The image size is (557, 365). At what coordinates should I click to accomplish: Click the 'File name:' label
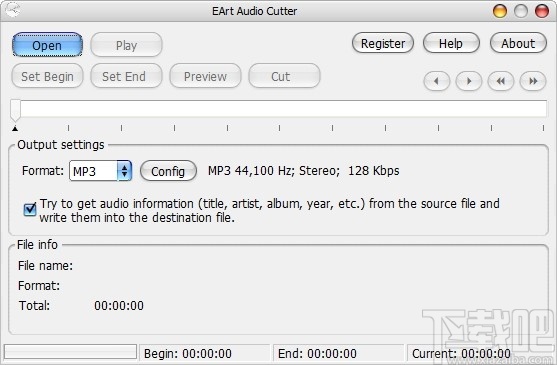coord(45,266)
